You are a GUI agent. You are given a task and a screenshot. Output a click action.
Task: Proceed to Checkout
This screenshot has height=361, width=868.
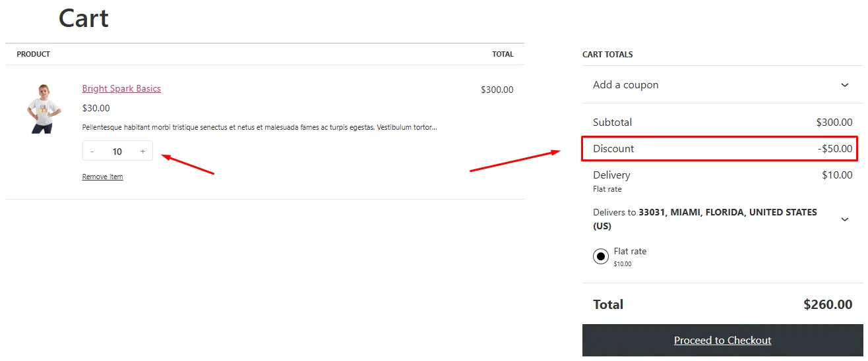tap(722, 341)
